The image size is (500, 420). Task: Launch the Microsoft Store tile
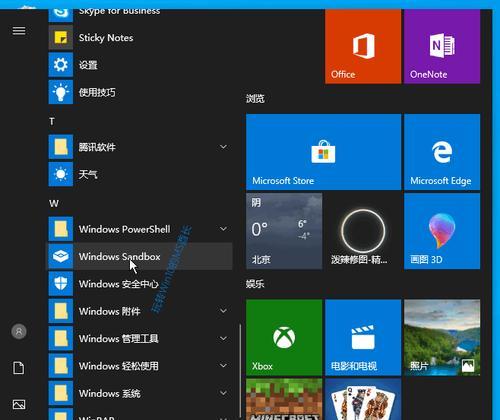(x=323, y=152)
